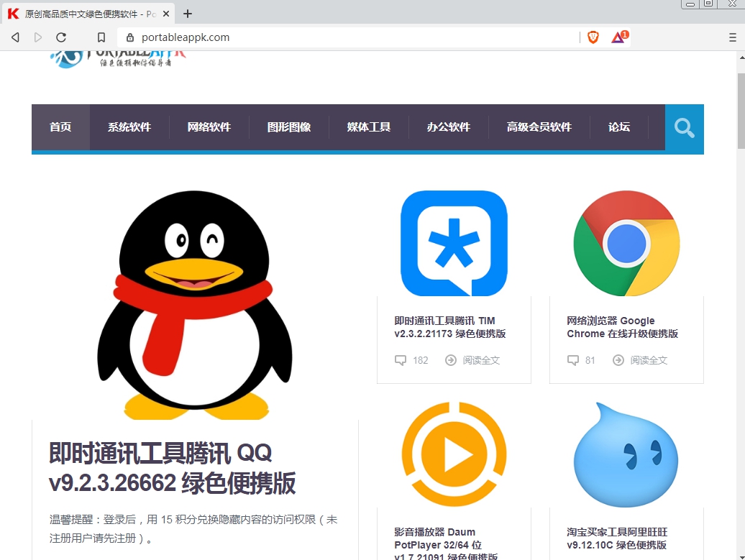
Task: Click the page vertical scrollbar thumb
Action: (x=741, y=111)
